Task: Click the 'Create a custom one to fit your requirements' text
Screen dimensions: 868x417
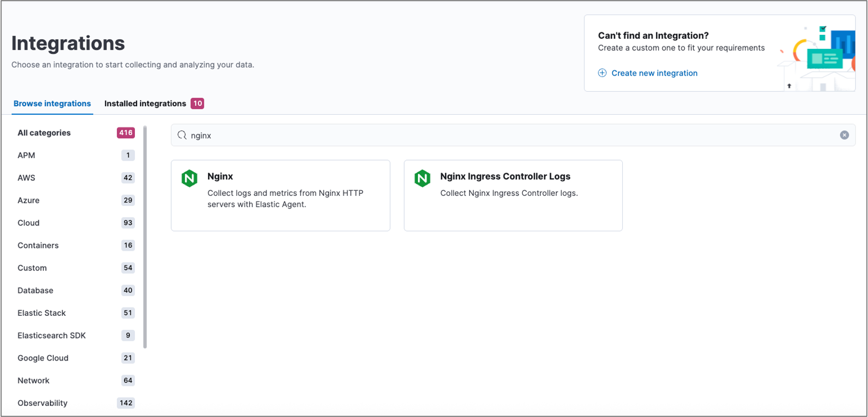Action: click(681, 48)
